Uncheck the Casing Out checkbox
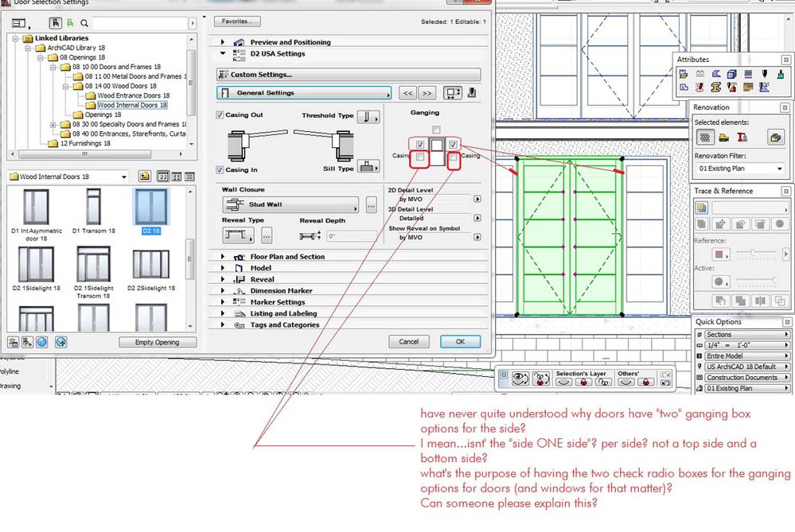Screen dimensions: 795x532 click(220, 115)
